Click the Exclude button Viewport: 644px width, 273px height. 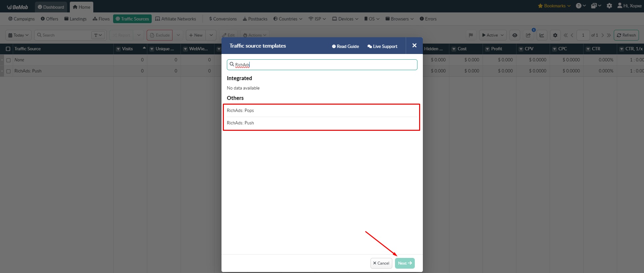(159, 35)
